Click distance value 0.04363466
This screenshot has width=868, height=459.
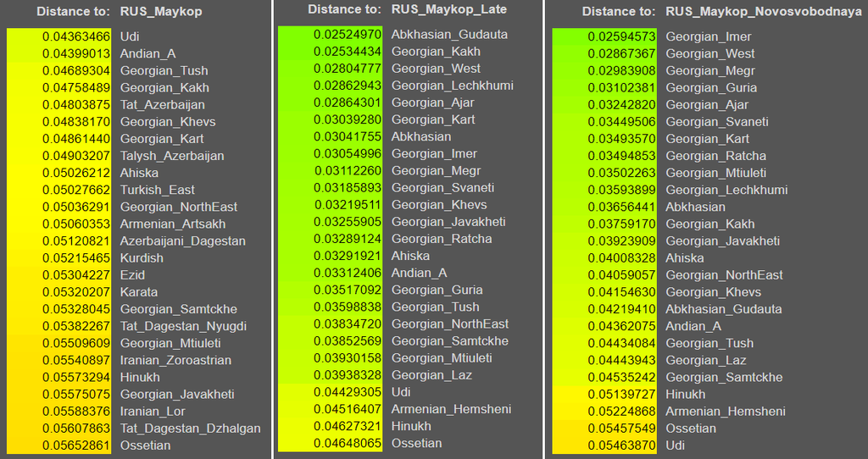pyautogui.click(x=75, y=37)
